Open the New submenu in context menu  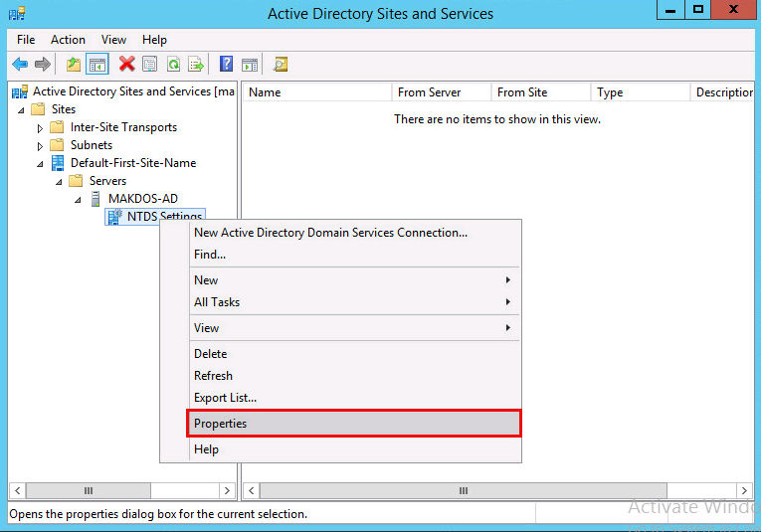[x=354, y=280]
